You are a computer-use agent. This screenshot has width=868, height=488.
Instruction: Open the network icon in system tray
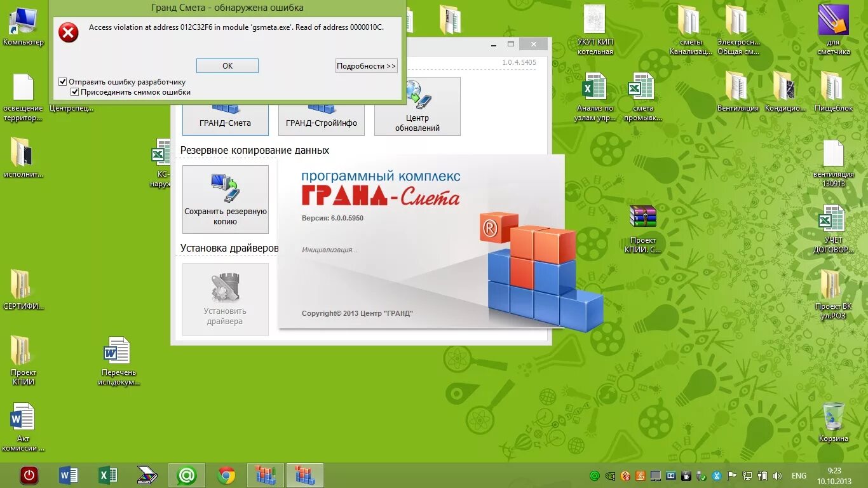(x=747, y=476)
